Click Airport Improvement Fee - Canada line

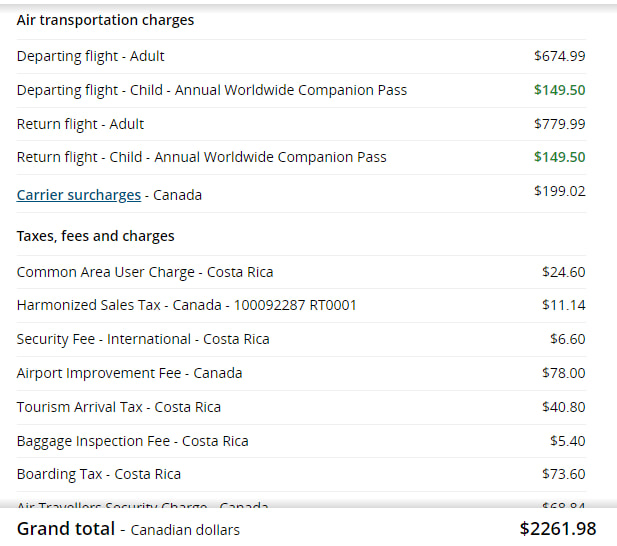pos(129,373)
